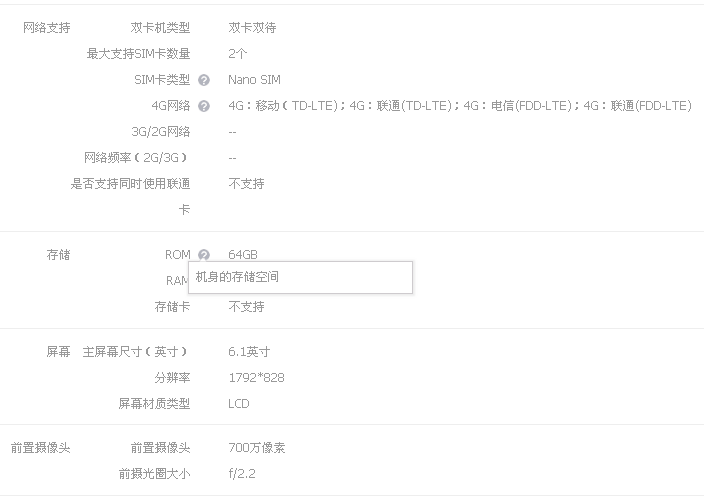This screenshot has width=704, height=498.
Task: Click the 前置摄像头 section heading on the left
Action: point(41,448)
